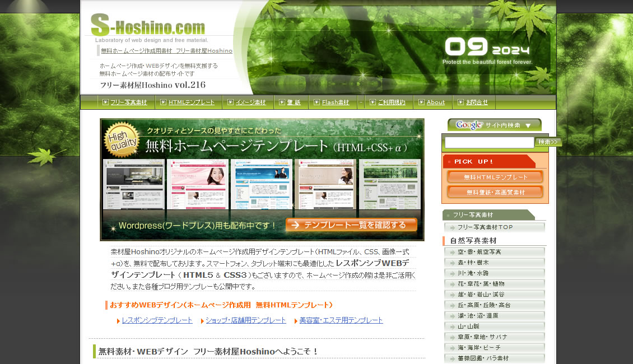Viewport: 633px width, 364px height.
Task: Click the 検索>> search button
Action: point(548,142)
